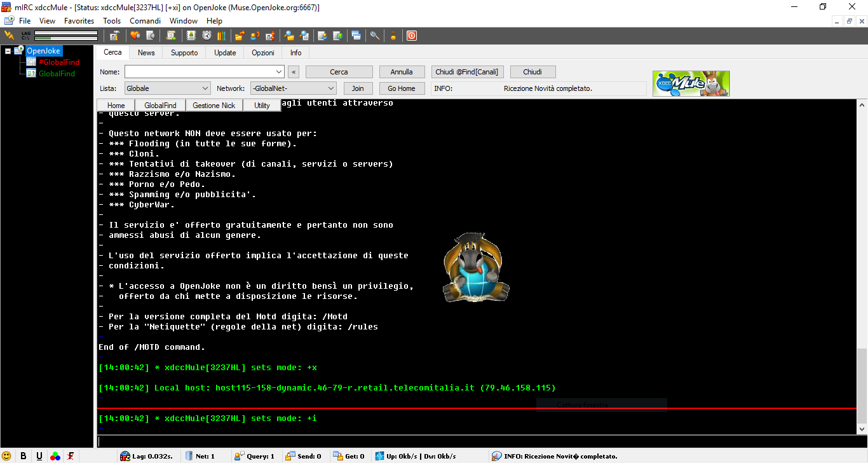Open the Nome combo box arrow
The height and width of the screenshot is (463, 868).
280,72
